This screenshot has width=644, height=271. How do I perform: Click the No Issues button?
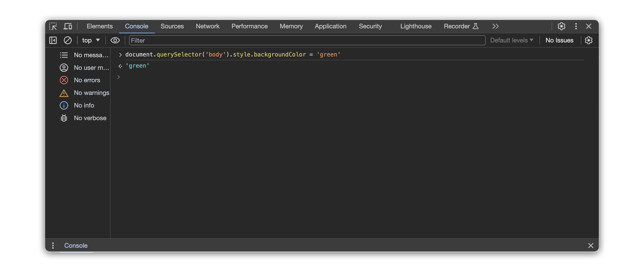(x=559, y=40)
